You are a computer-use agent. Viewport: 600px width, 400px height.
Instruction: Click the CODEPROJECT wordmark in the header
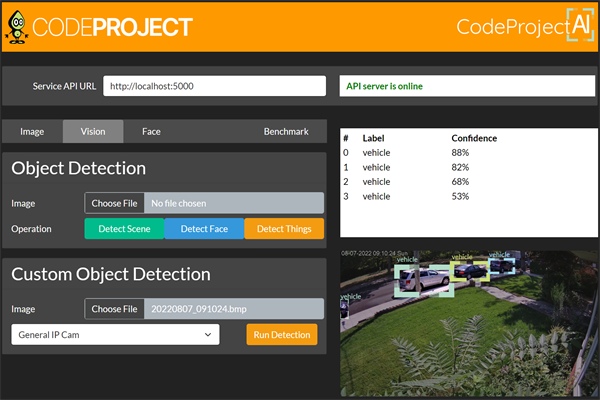pyautogui.click(x=112, y=27)
